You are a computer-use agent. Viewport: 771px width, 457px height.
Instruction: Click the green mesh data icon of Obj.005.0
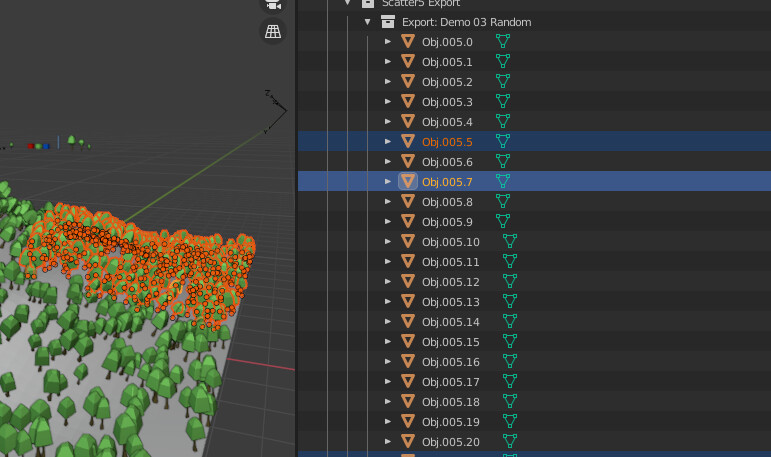point(503,41)
